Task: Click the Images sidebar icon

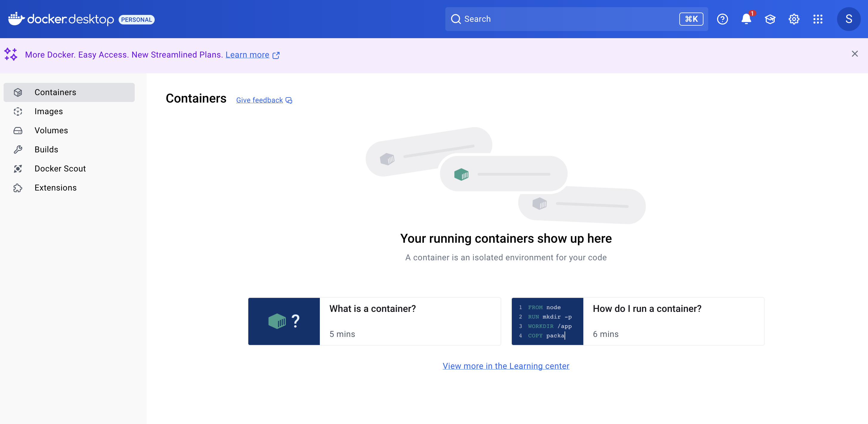Action: point(18,112)
